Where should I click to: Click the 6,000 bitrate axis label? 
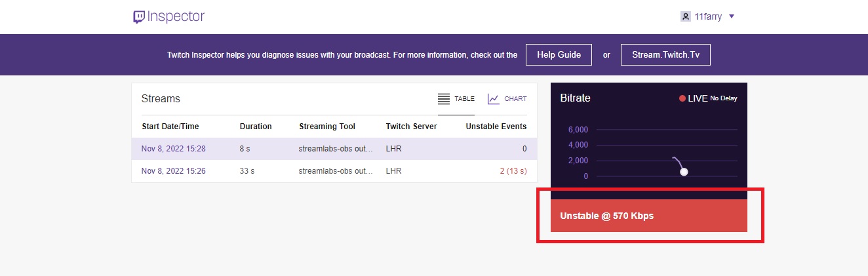coord(578,129)
